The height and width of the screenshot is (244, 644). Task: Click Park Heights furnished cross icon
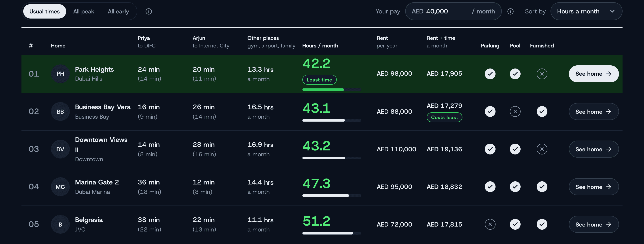point(542,74)
